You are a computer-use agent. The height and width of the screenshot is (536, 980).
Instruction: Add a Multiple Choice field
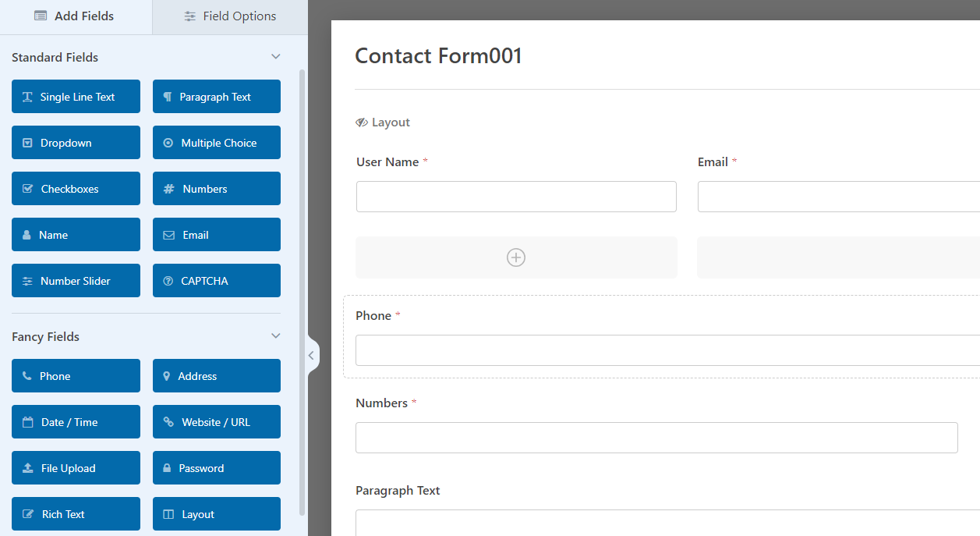click(216, 143)
